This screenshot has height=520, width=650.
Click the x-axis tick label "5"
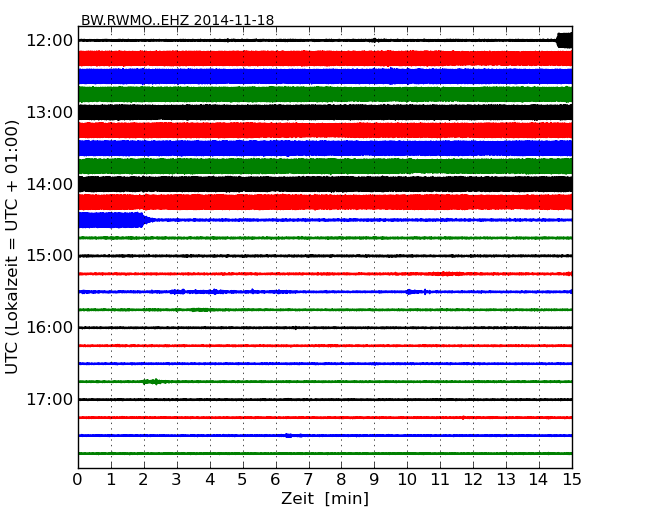tap(243, 479)
